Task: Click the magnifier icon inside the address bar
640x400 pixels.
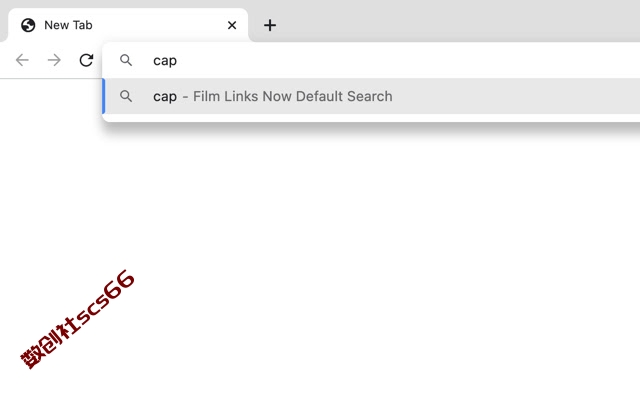Action: [x=126, y=60]
